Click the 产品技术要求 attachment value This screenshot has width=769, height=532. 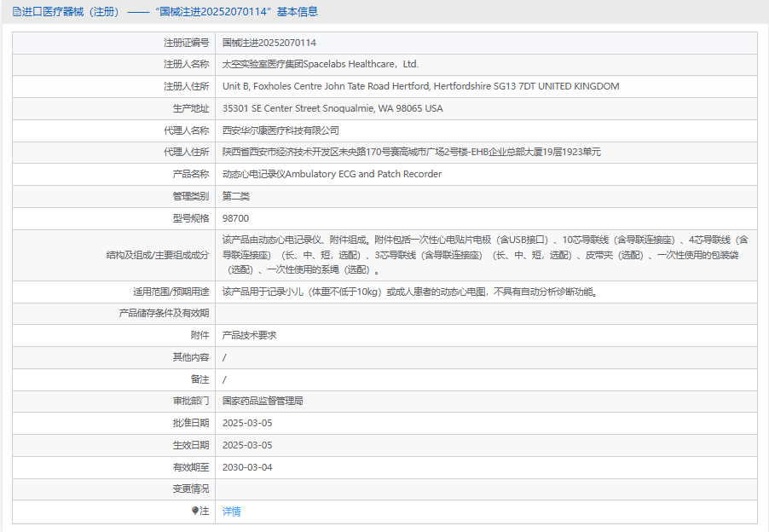coord(249,335)
